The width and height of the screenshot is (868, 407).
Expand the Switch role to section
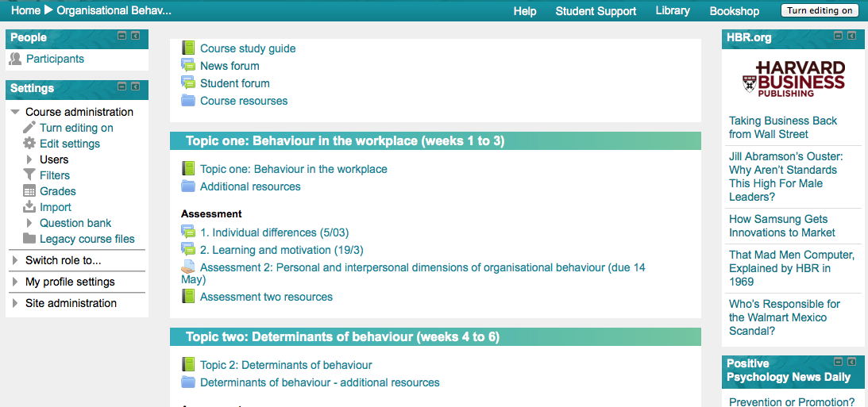point(15,260)
